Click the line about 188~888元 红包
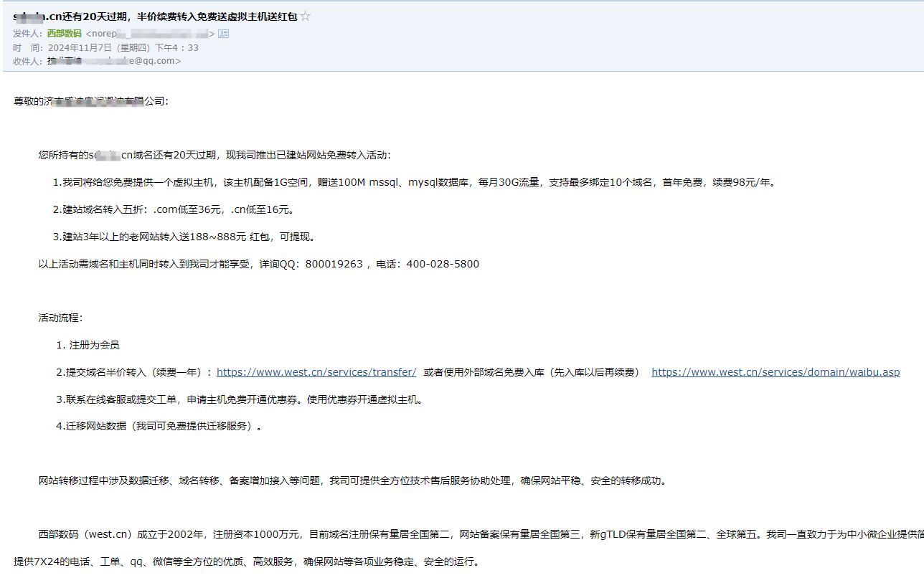Image resolution: width=924 pixels, height=588 pixels. 184,237
